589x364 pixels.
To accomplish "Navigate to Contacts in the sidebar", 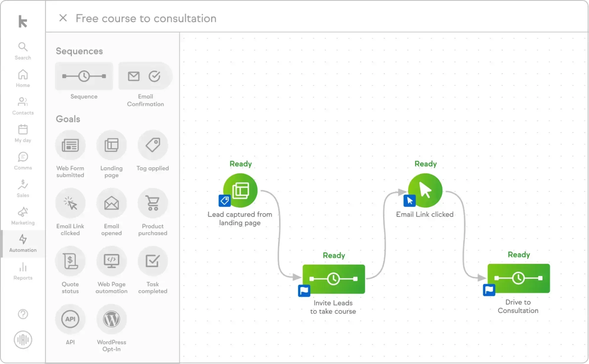I will [x=23, y=105].
